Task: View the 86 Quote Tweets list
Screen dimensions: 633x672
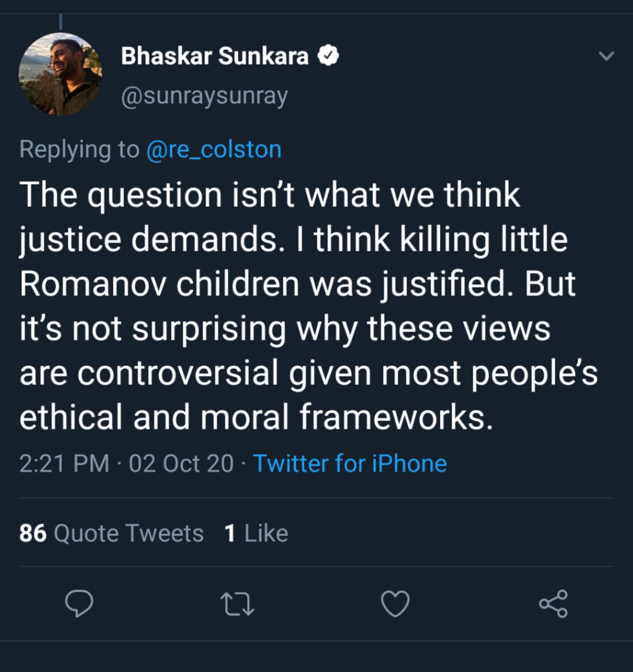Action: pyautogui.click(x=111, y=533)
